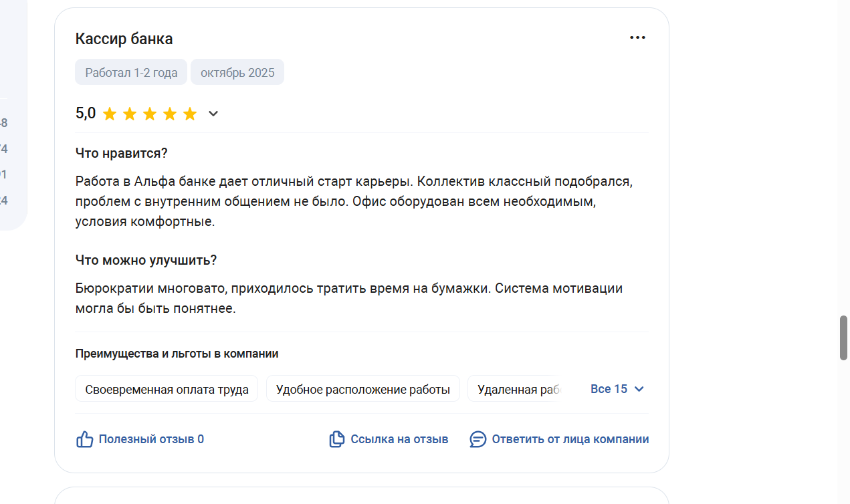Click the speech bubble reply icon
The image size is (850, 504).
click(x=477, y=439)
